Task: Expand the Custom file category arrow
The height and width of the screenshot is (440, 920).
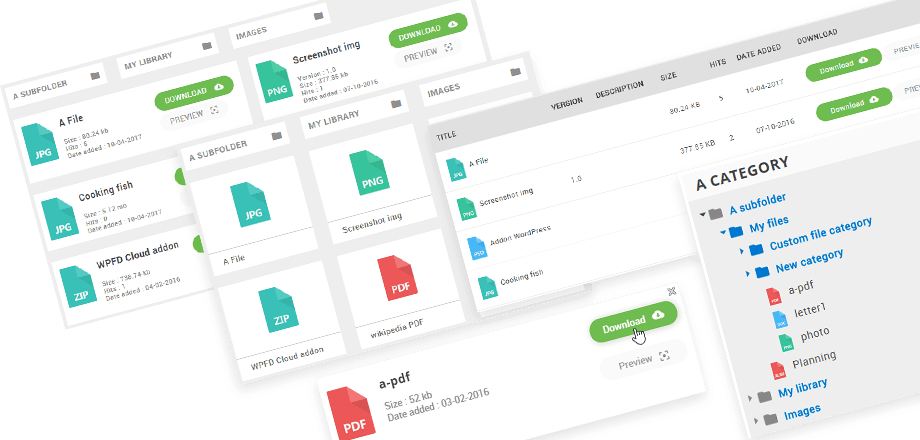Action: pyautogui.click(x=743, y=249)
